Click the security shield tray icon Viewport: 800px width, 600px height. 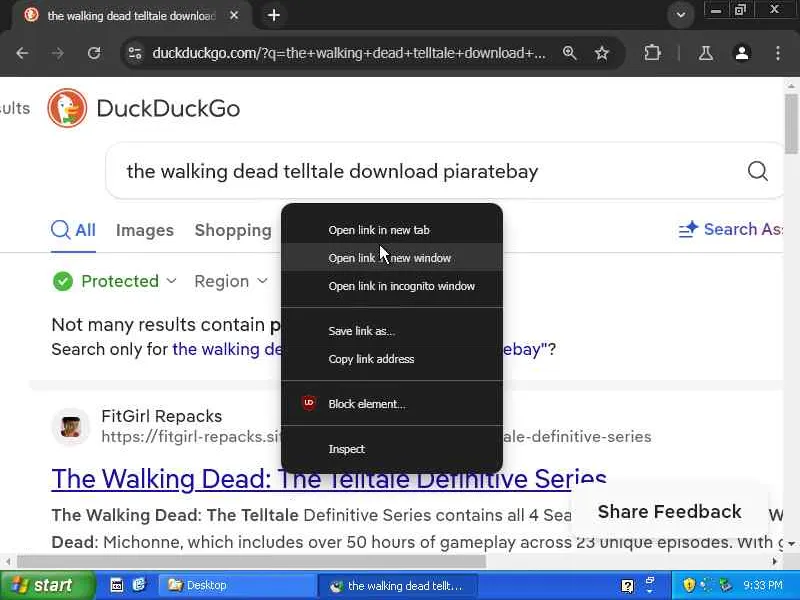pos(689,585)
